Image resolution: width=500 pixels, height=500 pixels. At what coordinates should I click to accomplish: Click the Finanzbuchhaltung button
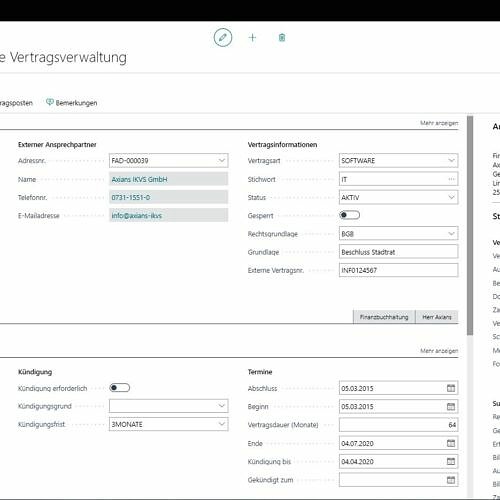point(384,317)
